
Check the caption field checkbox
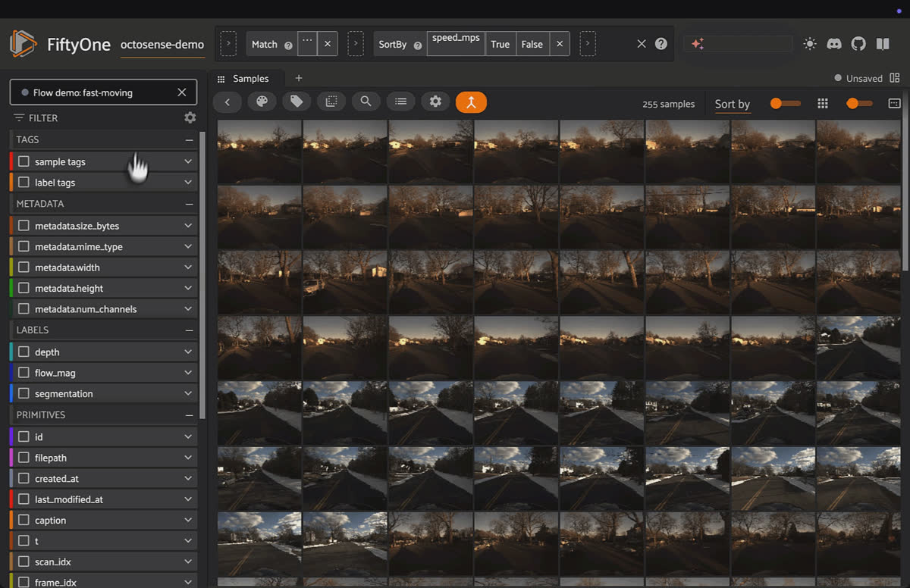point(24,520)
